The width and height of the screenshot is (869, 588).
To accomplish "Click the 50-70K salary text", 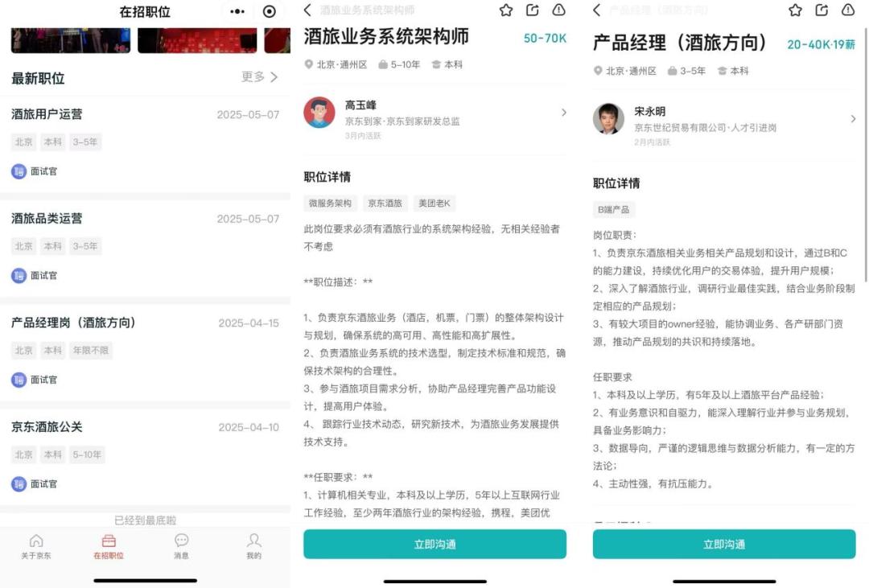I will point(545,39).
